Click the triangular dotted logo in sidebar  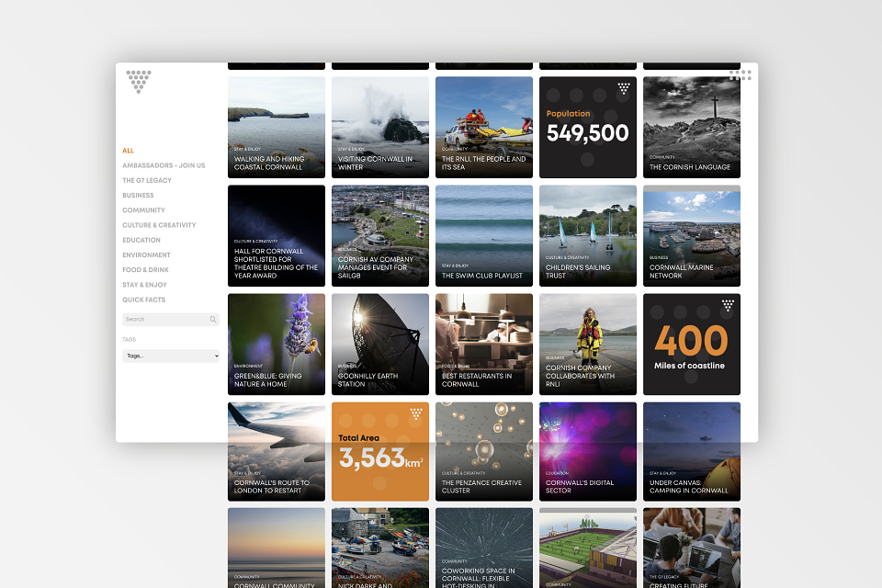click(139, 81)
